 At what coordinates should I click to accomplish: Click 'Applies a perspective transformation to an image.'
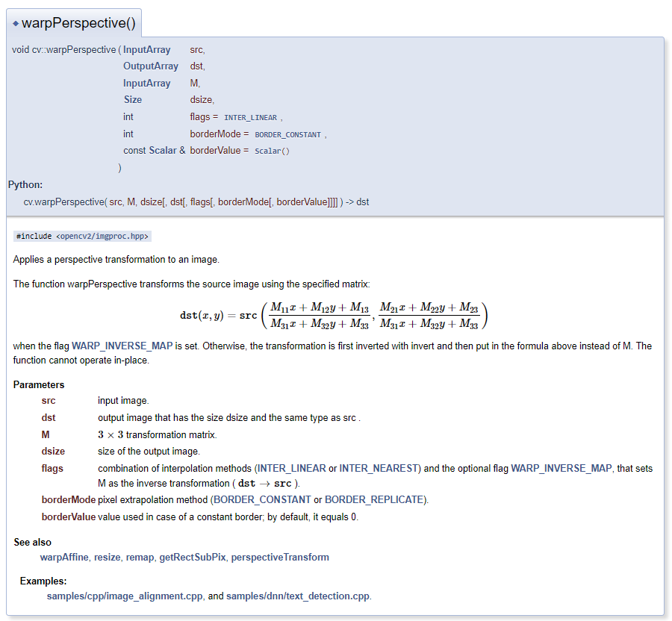(116, 259)
